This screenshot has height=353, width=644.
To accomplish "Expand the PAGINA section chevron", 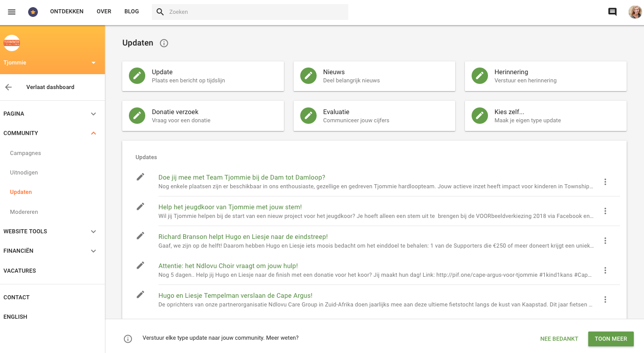I will click(93, 114).
